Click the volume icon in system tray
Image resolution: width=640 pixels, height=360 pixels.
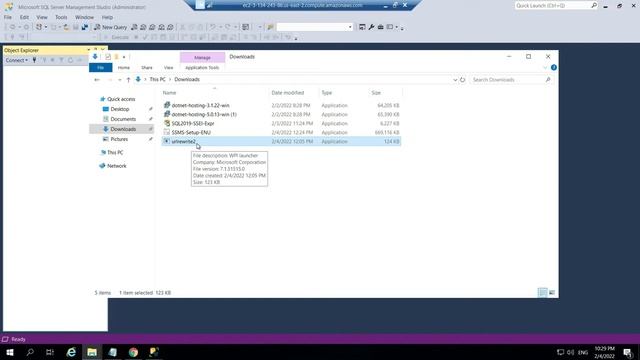click(x=570, y=352)
